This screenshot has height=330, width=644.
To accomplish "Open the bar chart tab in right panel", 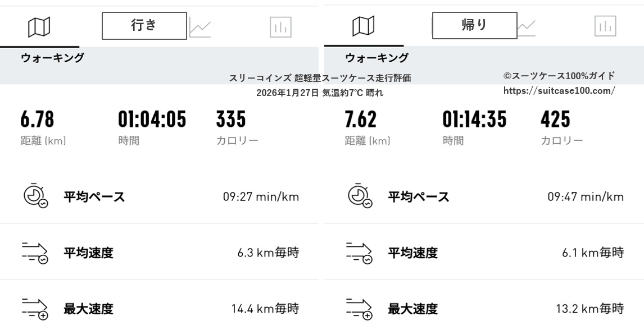I will click(x=605, y=26).
